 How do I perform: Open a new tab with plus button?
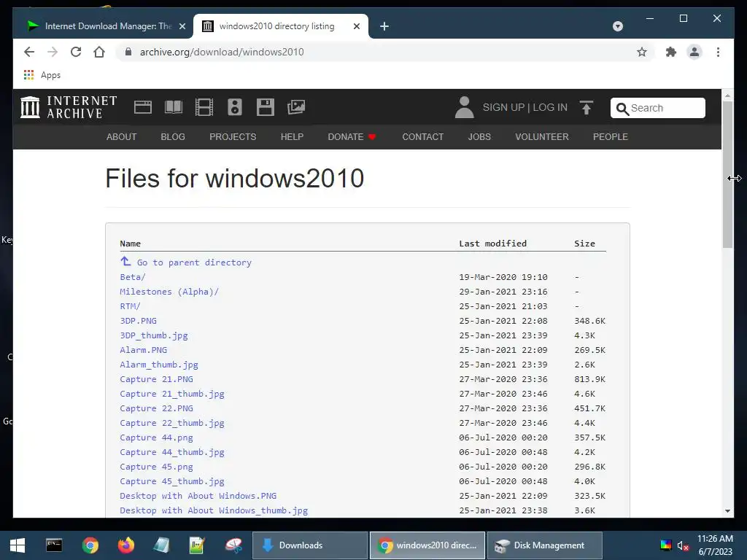(x=384, y=26)
